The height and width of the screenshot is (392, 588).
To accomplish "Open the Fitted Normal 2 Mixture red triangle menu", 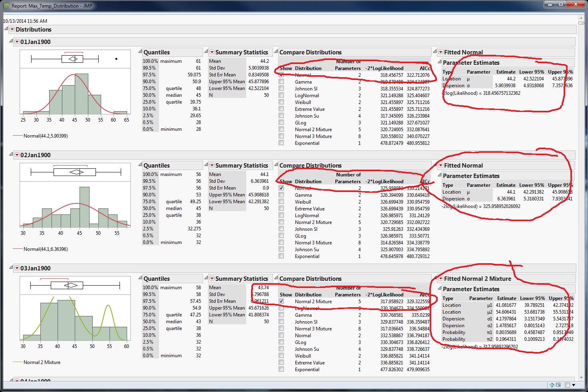I will [441, 278].
